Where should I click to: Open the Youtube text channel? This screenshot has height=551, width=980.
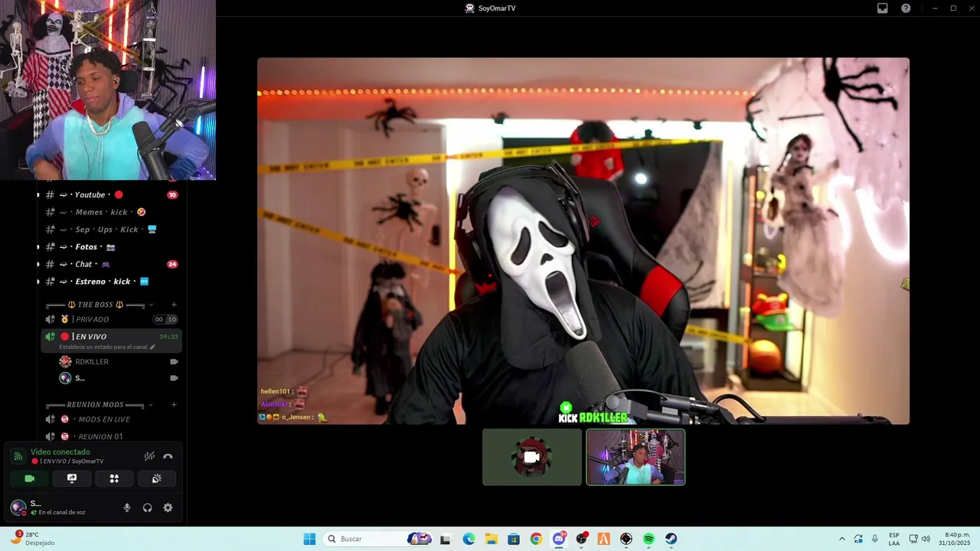pos(112,194)
